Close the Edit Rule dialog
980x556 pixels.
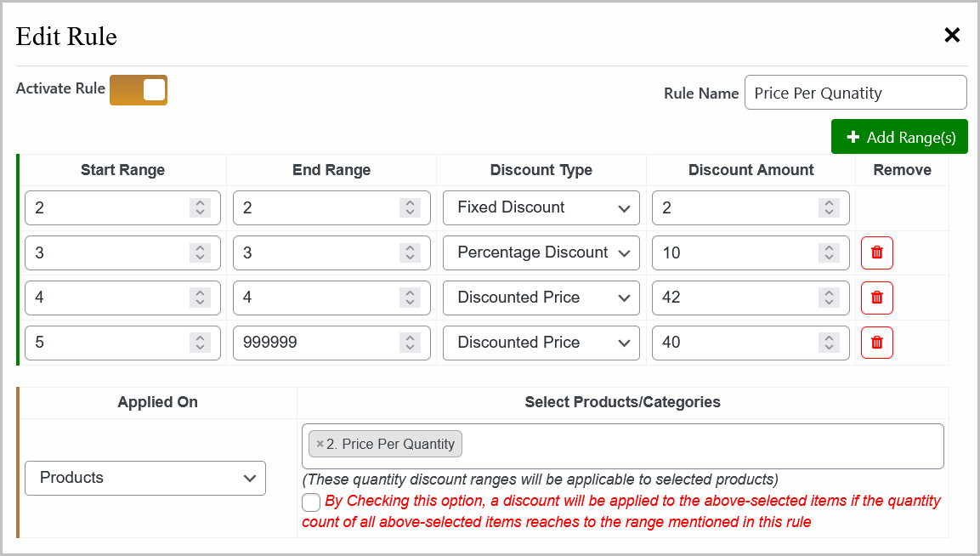[x=951, y=35]
